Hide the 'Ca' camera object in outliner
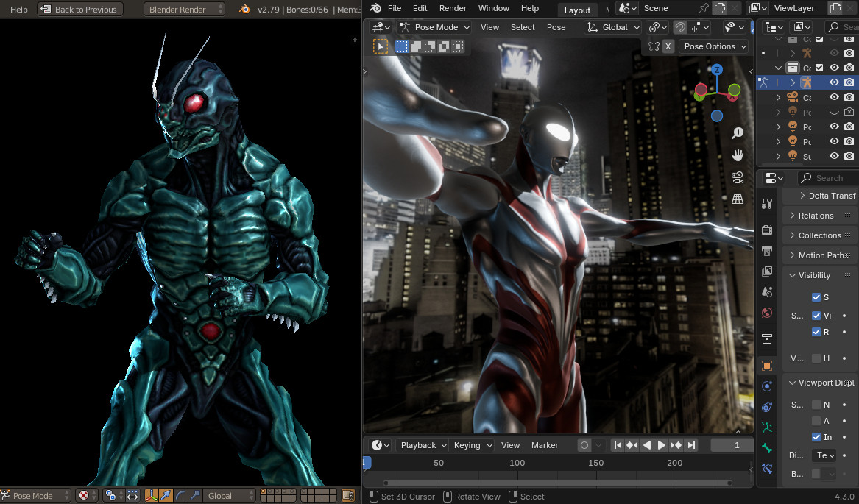859x504 pixels. (x=834, y=97)
